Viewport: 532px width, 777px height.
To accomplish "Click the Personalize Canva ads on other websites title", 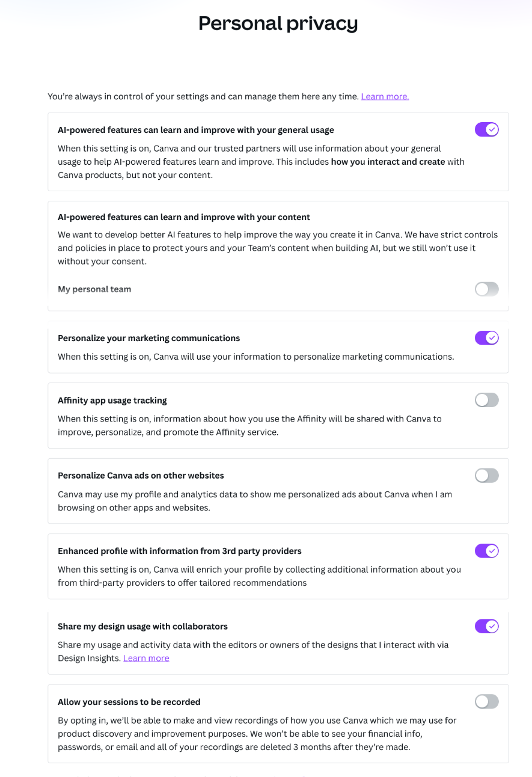I will (x=141, y=476).
